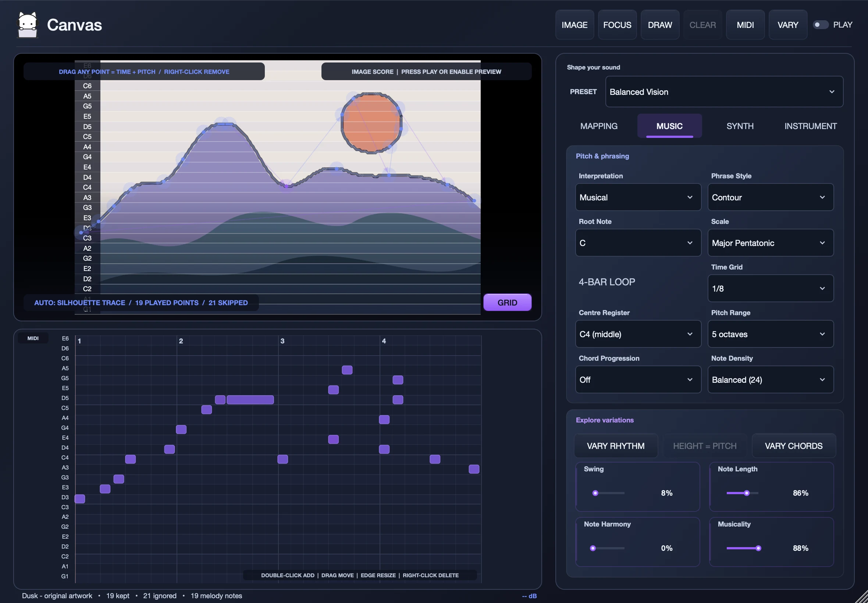Switch to the SYNTH tab
868x603 pixels.
click(740, 126)
